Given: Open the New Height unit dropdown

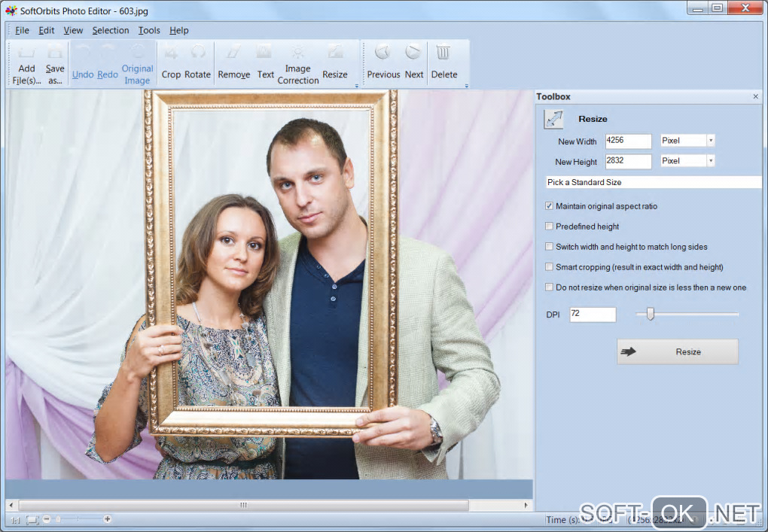Looking at the screenshot, I should point(711,161).
